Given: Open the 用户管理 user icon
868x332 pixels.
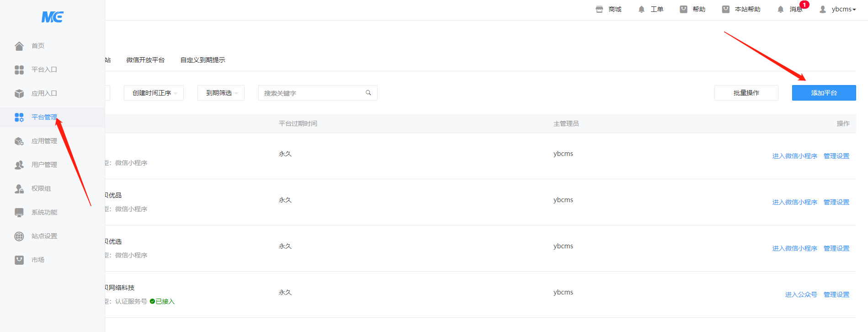Looking at the screenshot, I should pyautogui.click(x=19, y=165).
